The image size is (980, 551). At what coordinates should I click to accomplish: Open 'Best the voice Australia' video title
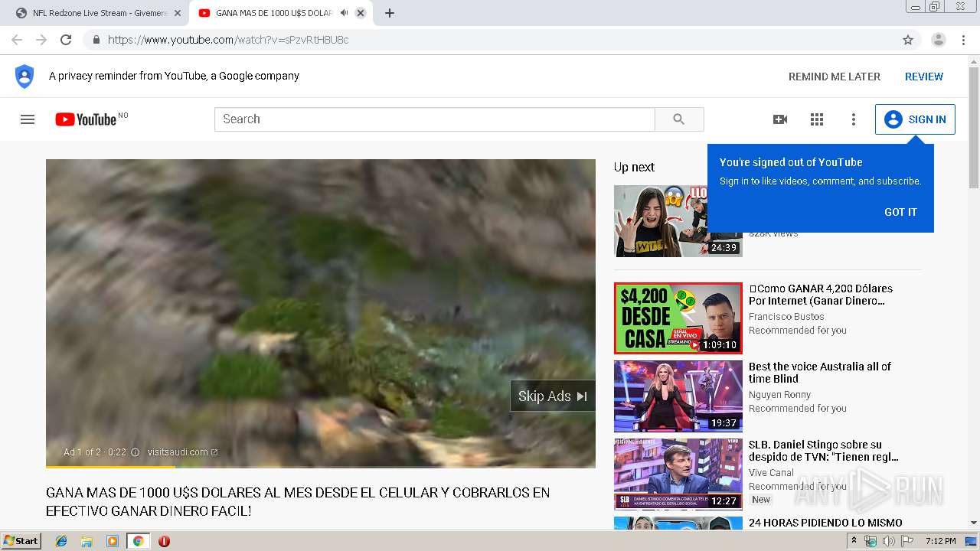click(820, 373)
